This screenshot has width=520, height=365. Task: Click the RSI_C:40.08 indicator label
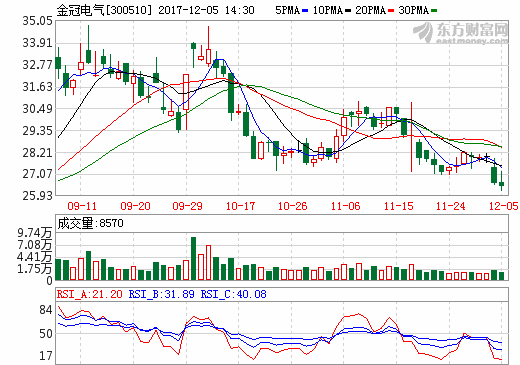pos(234,294)
